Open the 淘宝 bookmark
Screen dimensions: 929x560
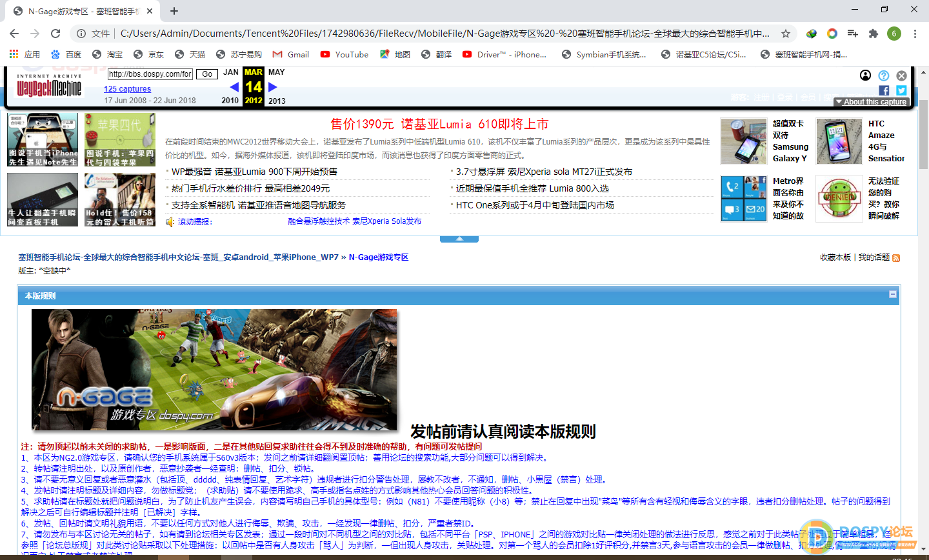click(x=108, y=54)
